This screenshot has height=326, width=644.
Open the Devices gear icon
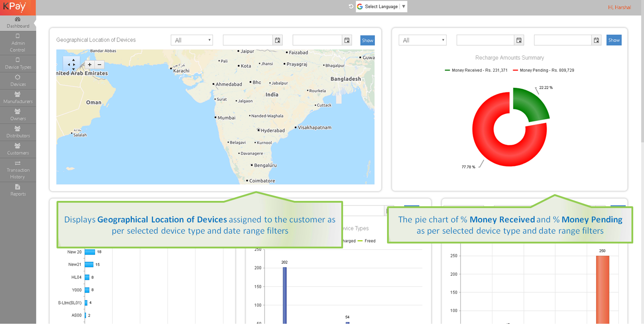coord(17,78)
